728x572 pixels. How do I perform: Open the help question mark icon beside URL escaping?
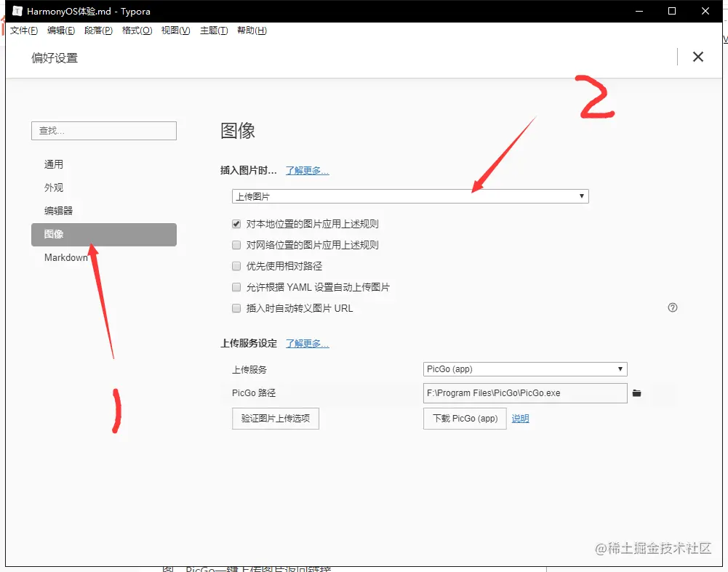(672, 307)
